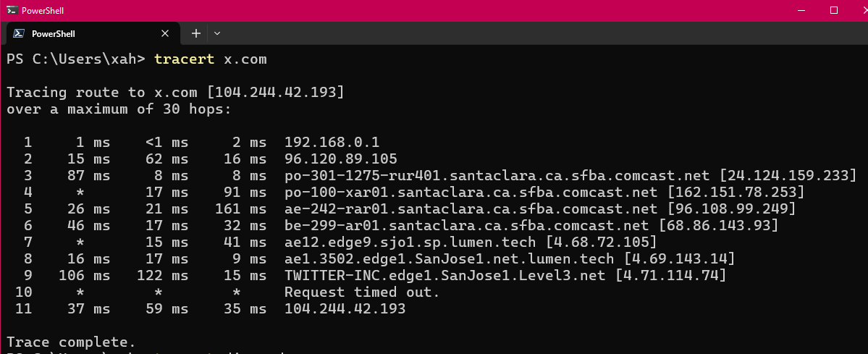Maximize the terminal window
This screenshot has width=868, height=354.
pos(833,10)
